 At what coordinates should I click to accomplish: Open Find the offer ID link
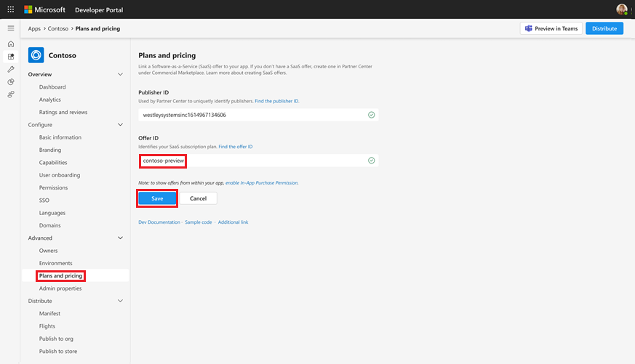pyautogui.click(x=235, y=147)
